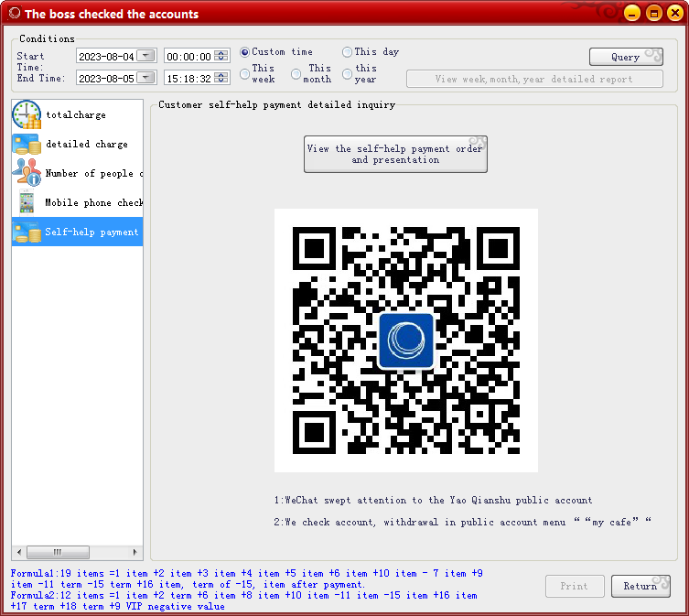Click the 'my cafe' withdrawal instruction line
Viewport: 689px width, 616px height.
point(462,522)
